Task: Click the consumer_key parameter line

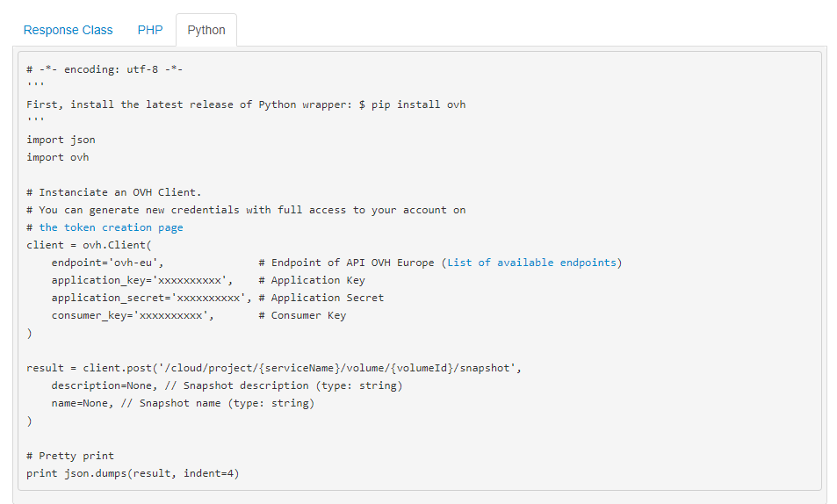Action: tap(132, 315)
